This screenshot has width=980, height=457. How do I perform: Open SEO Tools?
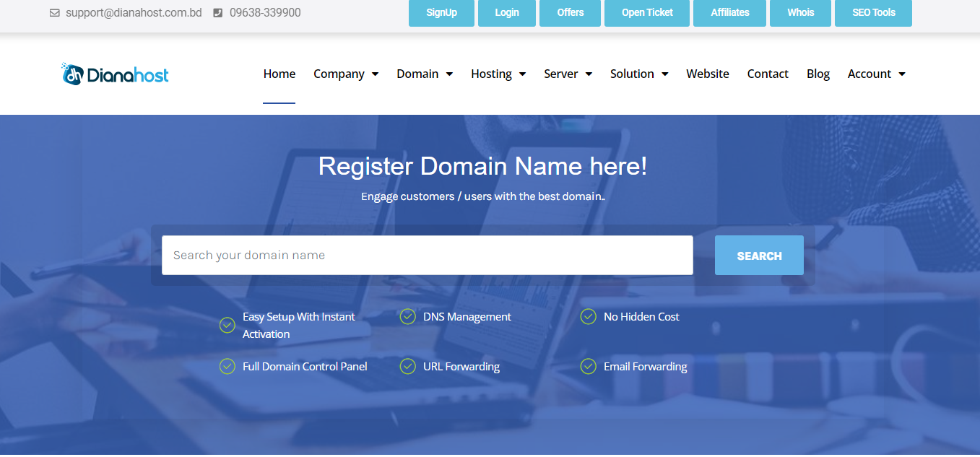pos(873,13)
